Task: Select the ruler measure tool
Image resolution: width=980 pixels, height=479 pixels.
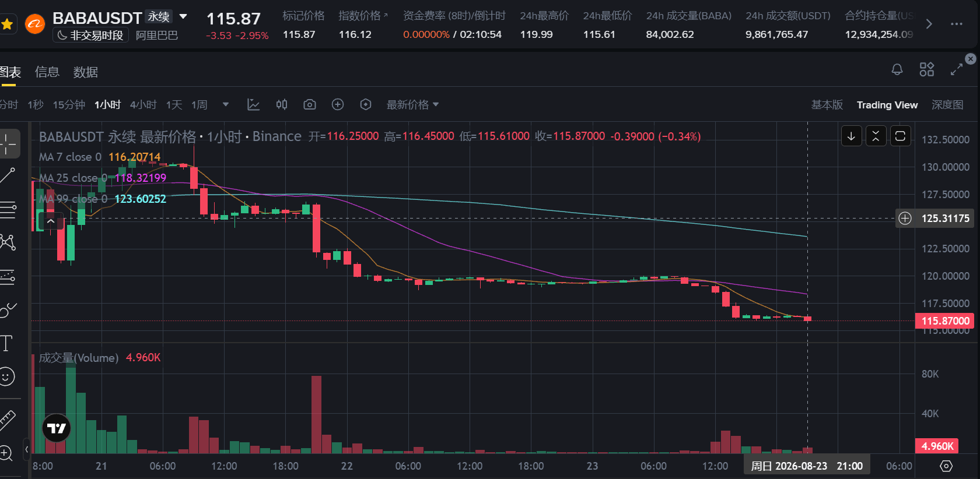Action: click(7, 420)
